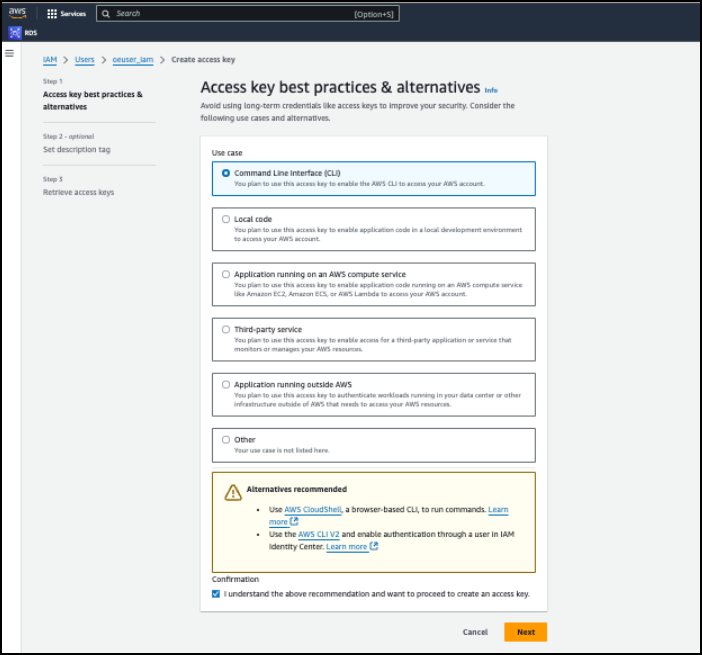Select the Local code use case
This screenshot has width=702, height=655.
point(226,219)
